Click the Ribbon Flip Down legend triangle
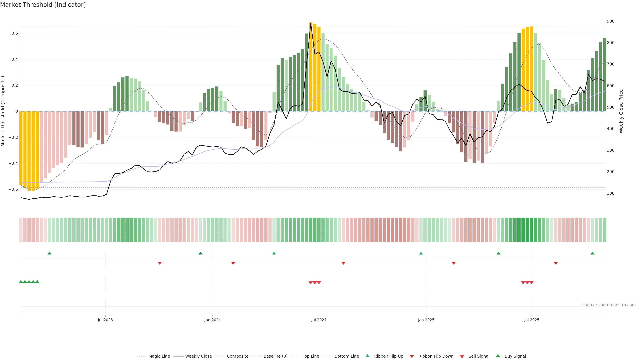Image resolution: width=644 pixels, height=362 pixels. click(412, 356)
